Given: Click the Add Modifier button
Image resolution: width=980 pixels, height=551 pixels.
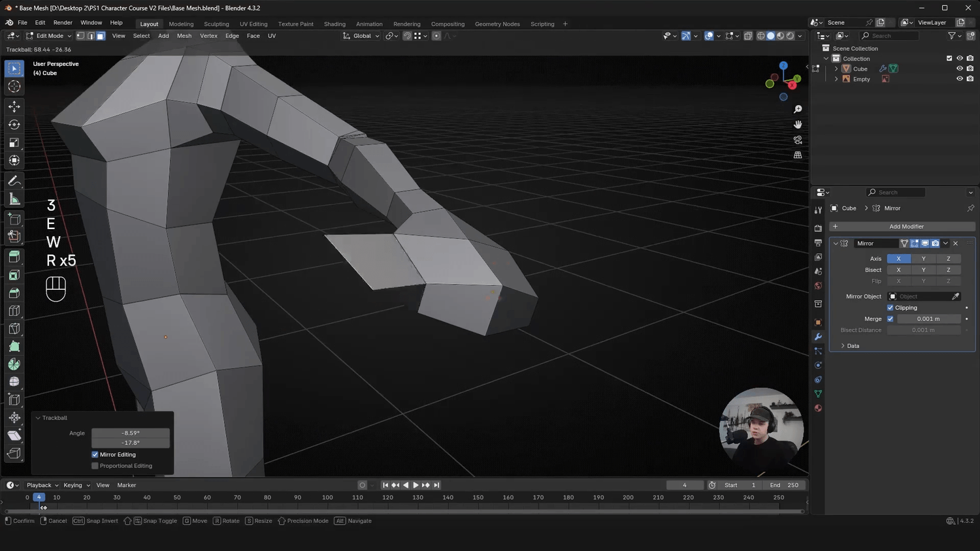Looking at the screenshot, I should click(907, 226).
